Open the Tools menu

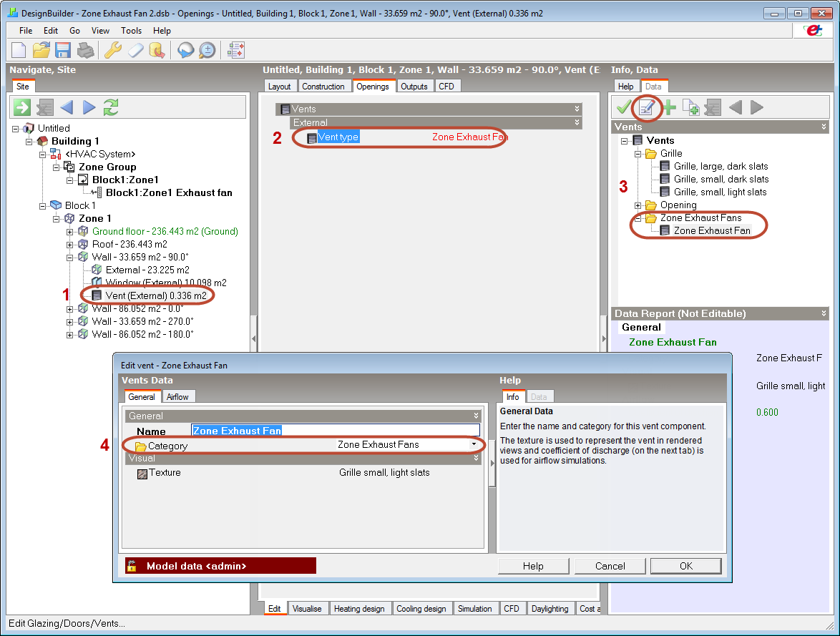click(x=131, y=31)
